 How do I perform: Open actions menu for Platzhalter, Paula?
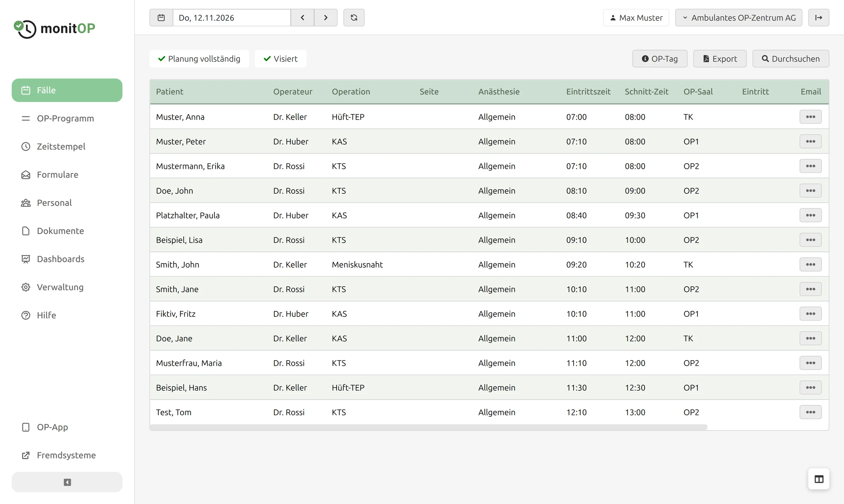coord(811,215)
